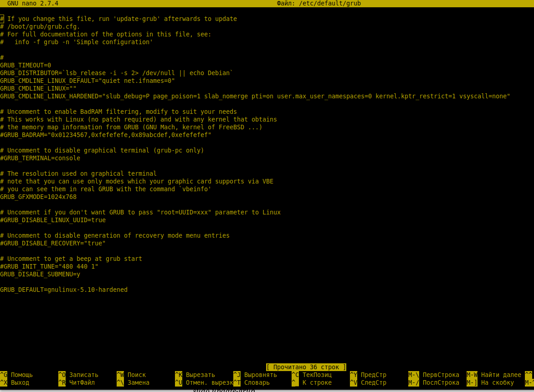Image resolution: width=534 pixels, height=392 pixels.
Task: Click the Поиск shortcut label
Action: [x=137, y=375]
